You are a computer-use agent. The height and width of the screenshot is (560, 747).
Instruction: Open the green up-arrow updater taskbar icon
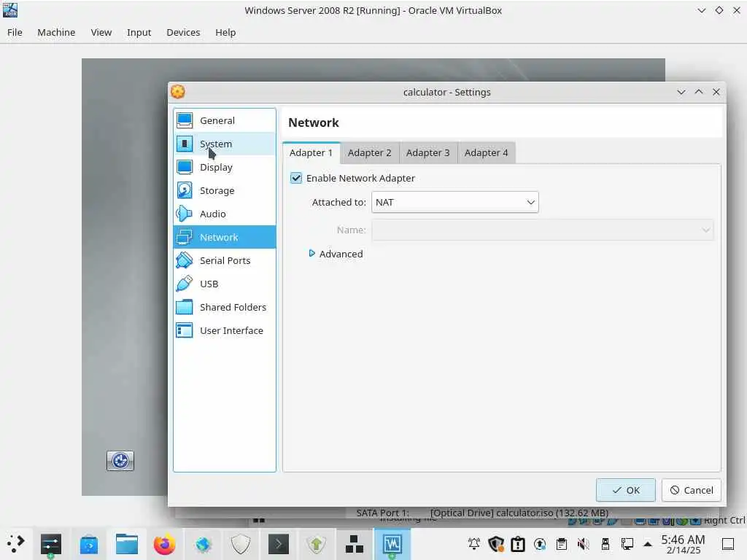tap(317, 544)
